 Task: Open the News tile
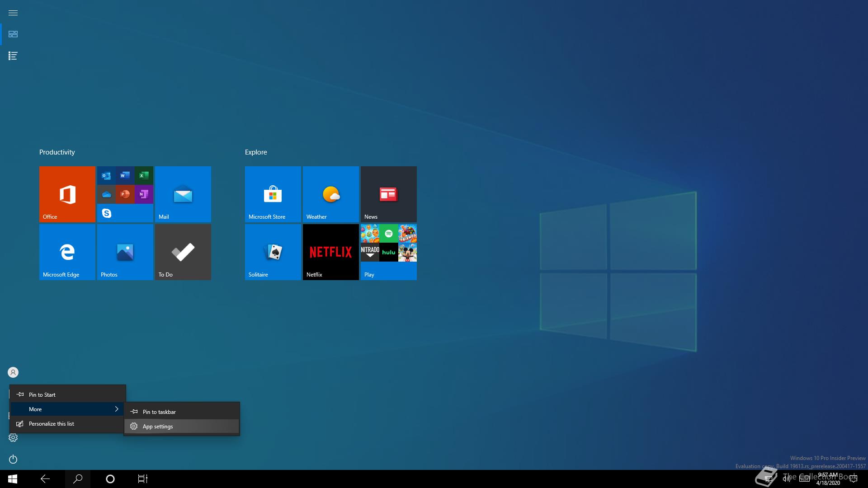[x=388, y=194]
